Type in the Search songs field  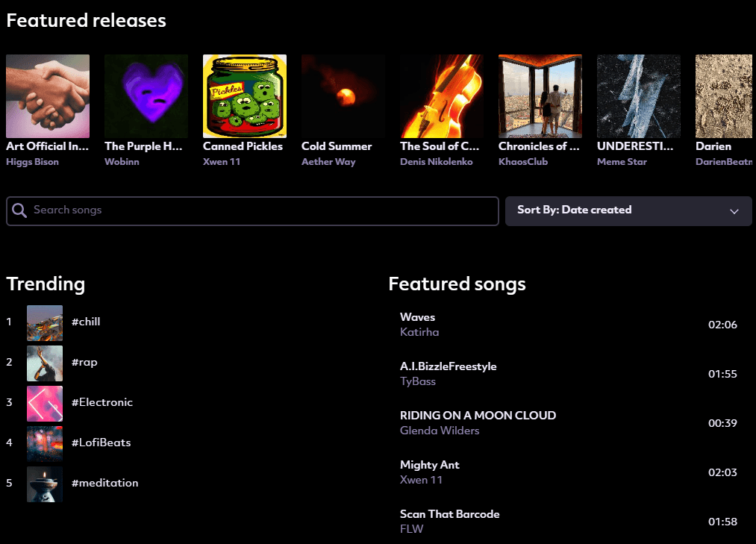261,210
